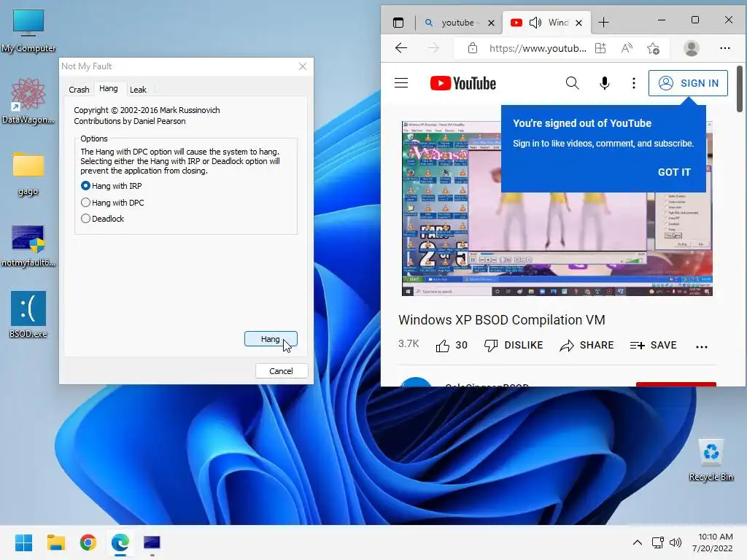Open Edge tab actions menu icon
Screen dimensions: 747x560
398,23
